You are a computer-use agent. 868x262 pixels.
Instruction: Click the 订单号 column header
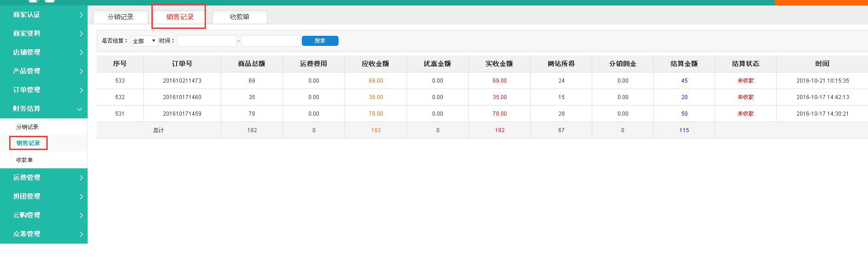tap(182, 64)
